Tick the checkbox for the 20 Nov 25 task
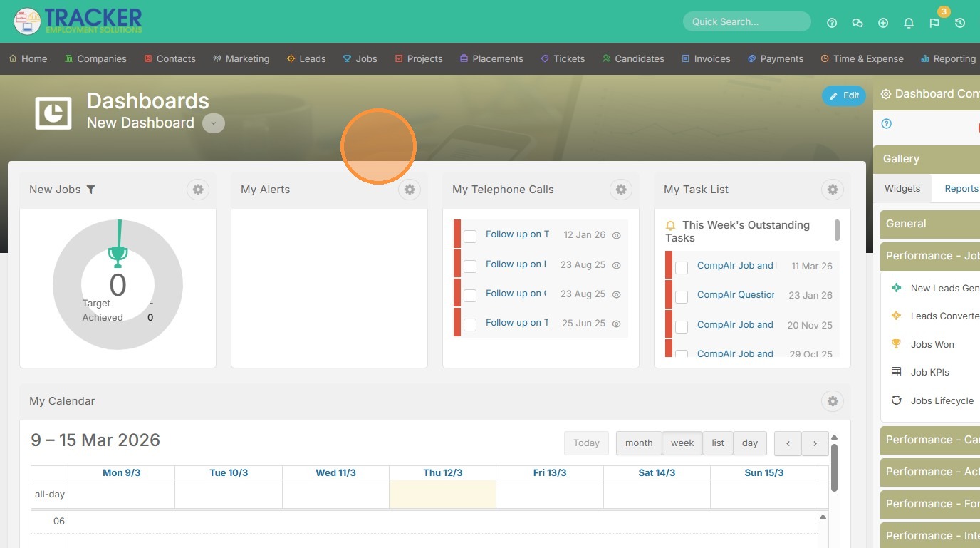 pos(682,326)
